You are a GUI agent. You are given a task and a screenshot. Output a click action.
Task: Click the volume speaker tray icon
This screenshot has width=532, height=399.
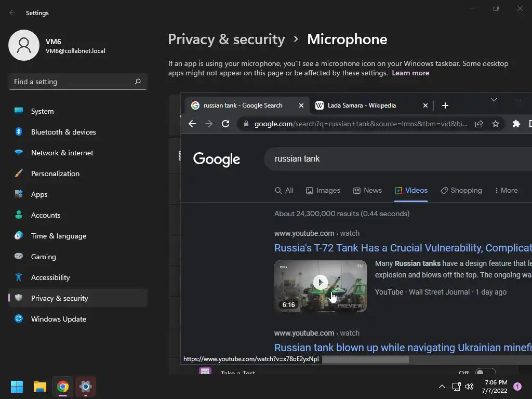click(469, 387)
